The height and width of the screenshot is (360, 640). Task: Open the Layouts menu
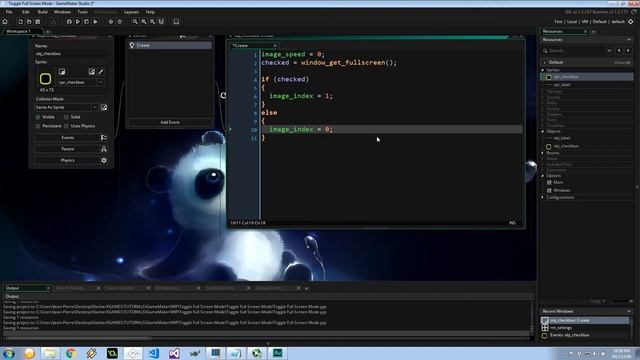coord(131,12)
